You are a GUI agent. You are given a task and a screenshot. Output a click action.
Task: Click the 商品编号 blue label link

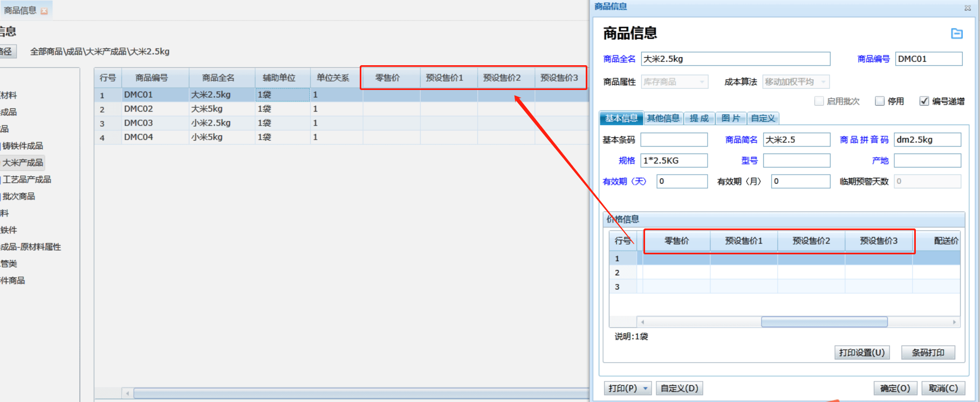click(873, 59)
